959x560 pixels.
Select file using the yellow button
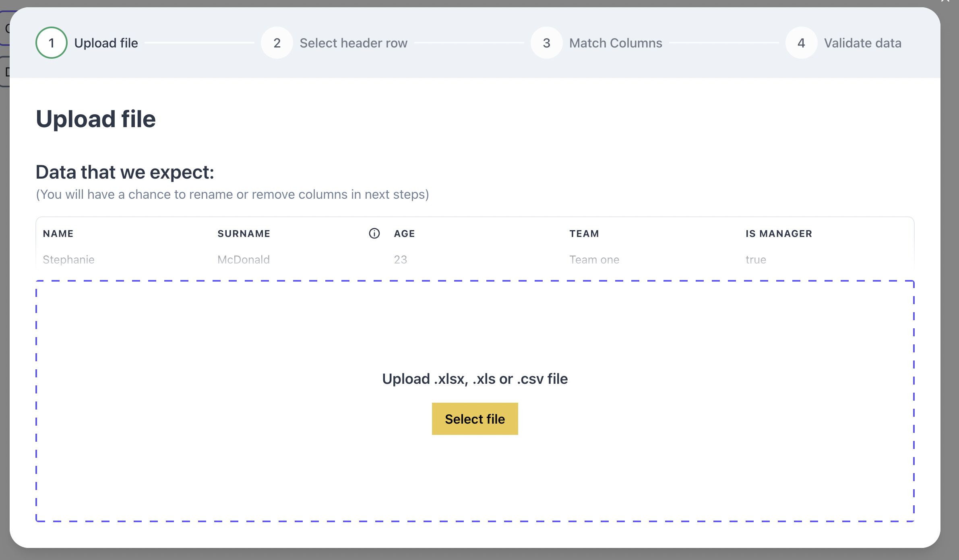pyautogui.click(x=475, y=419)
